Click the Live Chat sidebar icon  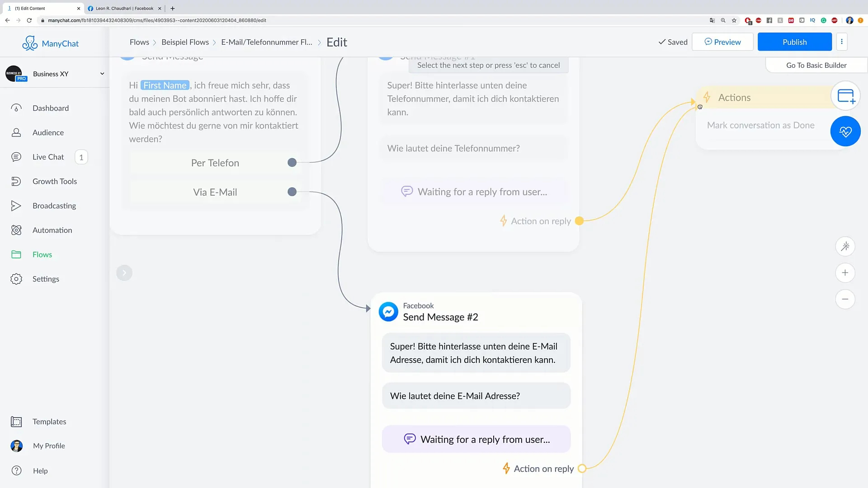(x=16, y=156)
